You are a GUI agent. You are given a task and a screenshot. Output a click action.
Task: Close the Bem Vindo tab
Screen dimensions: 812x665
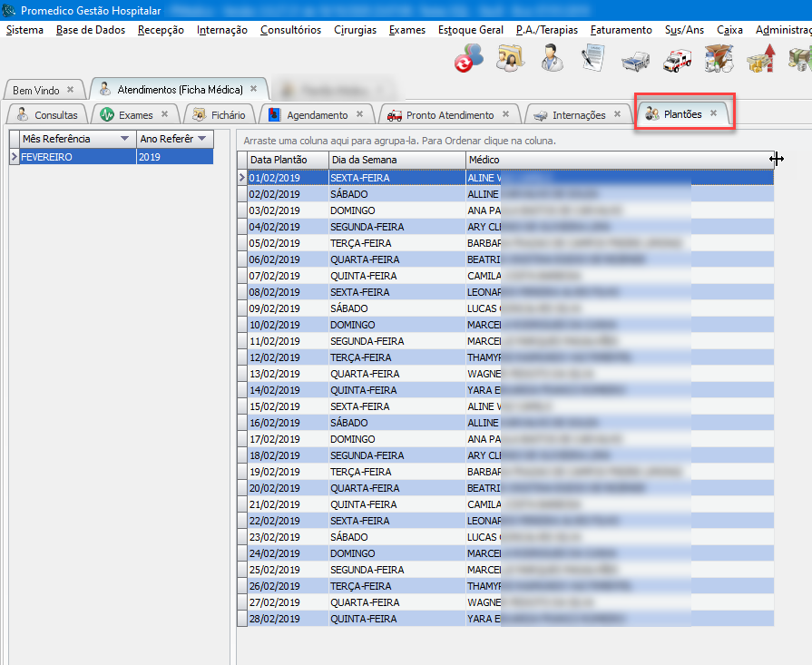pyautogui.click(x=70, y=90)
